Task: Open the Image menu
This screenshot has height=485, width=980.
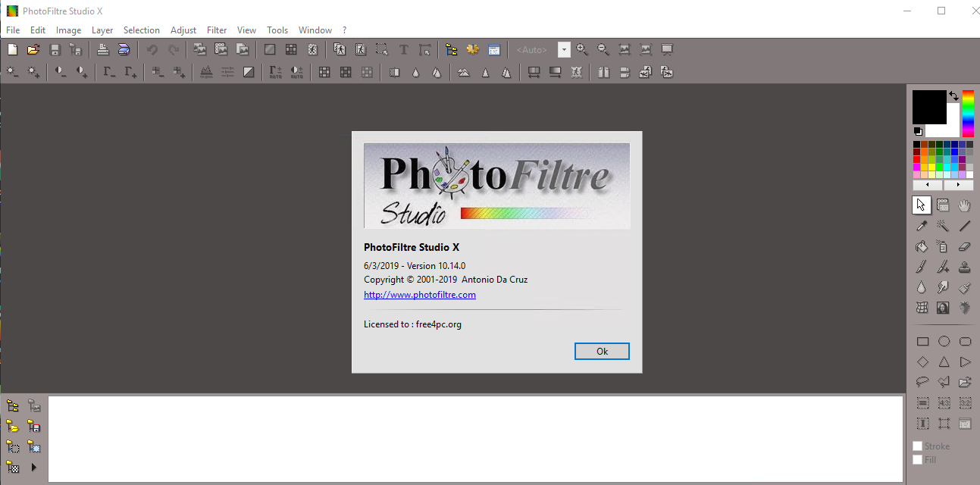Action: click(x=68, y=30)
